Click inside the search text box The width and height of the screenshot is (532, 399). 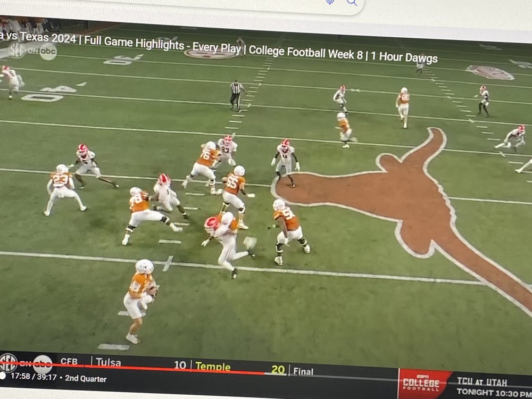click(x=213, y=3)
